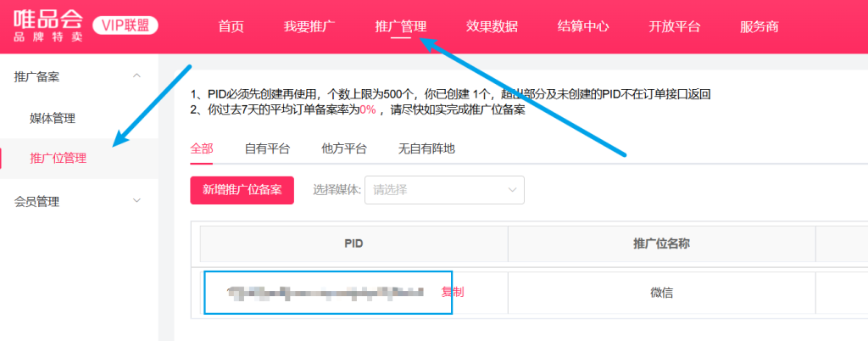Image resolution: width=868 pixels, height=341 pixels.
Task: Click the 0% order rate text
Action: (x=368, y=109)
